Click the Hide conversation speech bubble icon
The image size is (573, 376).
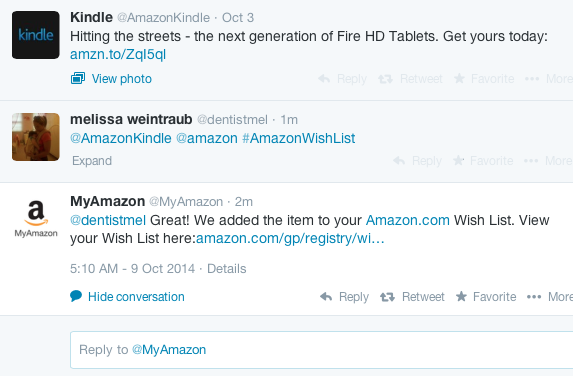[x=76, y=296]
